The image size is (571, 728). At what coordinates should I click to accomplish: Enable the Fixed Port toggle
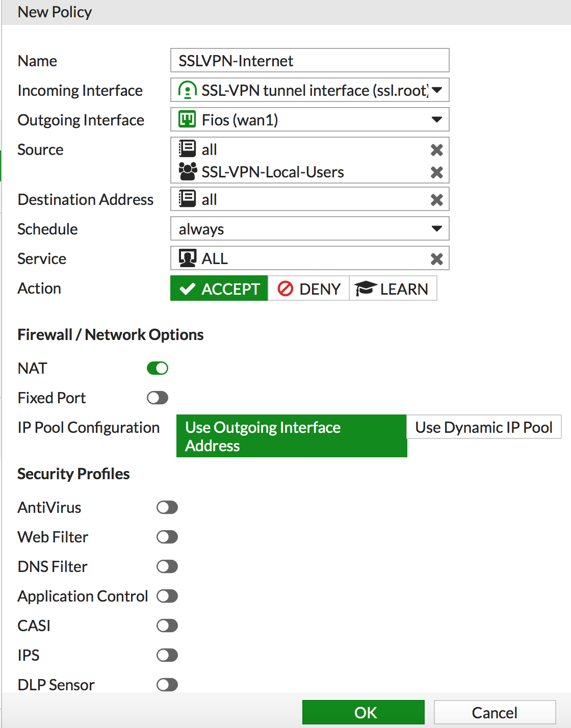(x=158, y=398)
